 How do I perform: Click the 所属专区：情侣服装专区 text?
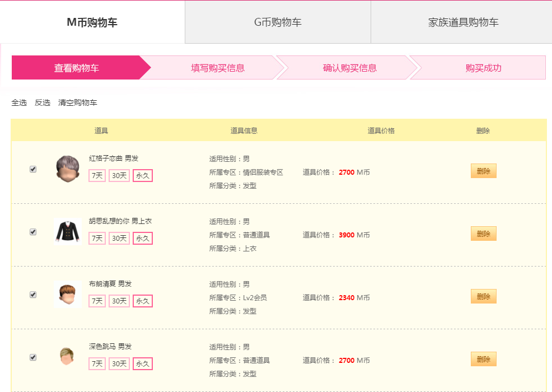pyautogui.click(x=246, y=172)
